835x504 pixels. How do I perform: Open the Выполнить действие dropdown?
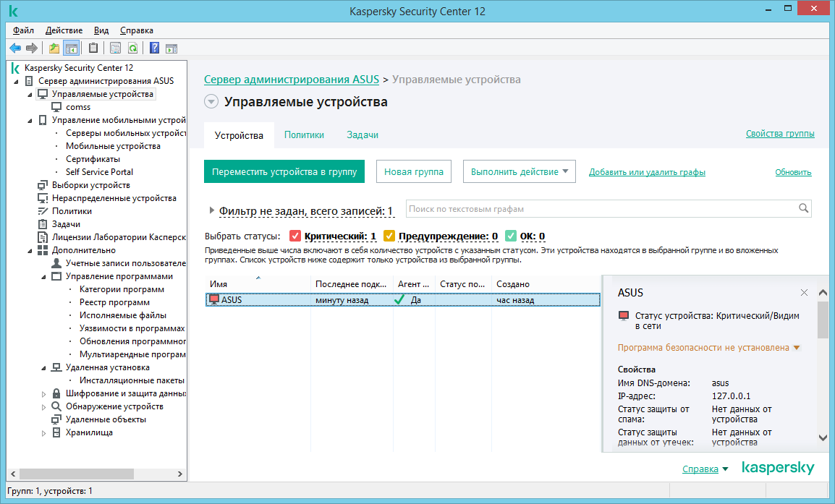[520, 171]
